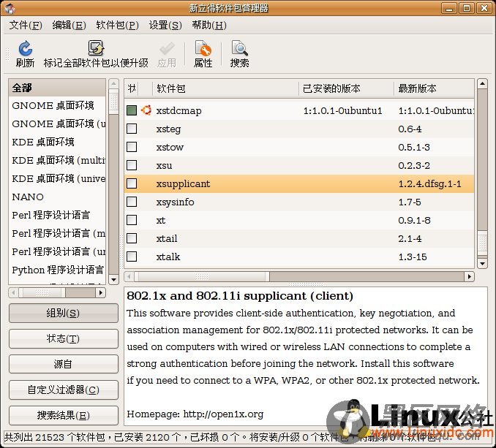Select the Python 程序设计语言 category
This screenshot has height=448, width=496.
tap(57, 270)
